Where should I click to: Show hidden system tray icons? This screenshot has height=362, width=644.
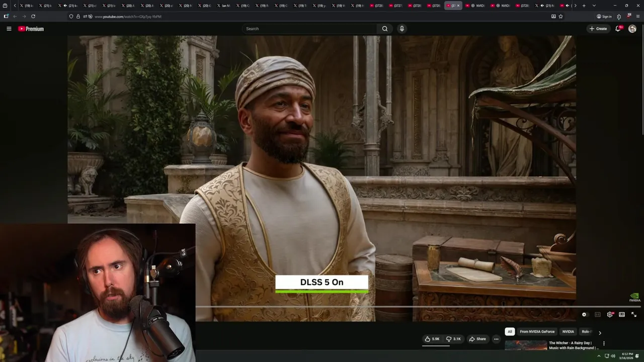pyautogui.click(x=599, y=356)
